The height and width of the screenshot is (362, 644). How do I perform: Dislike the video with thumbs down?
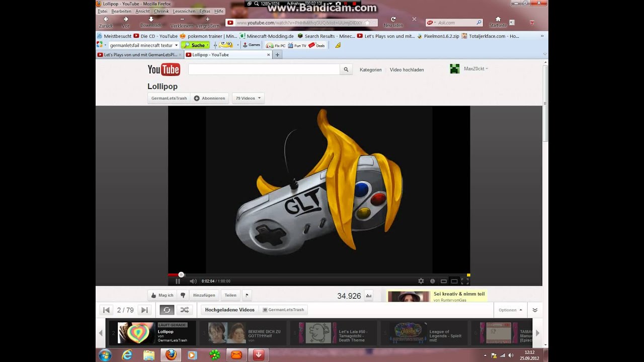[x=183, y=296]
